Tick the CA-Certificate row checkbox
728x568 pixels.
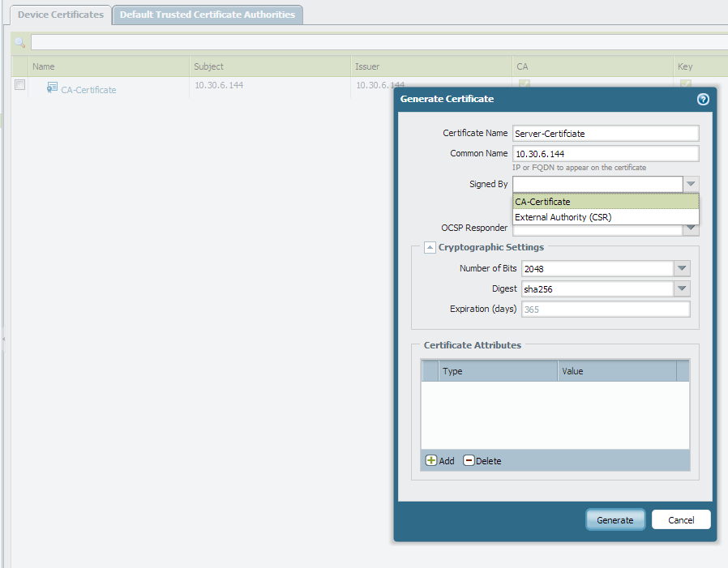point(20,85)
